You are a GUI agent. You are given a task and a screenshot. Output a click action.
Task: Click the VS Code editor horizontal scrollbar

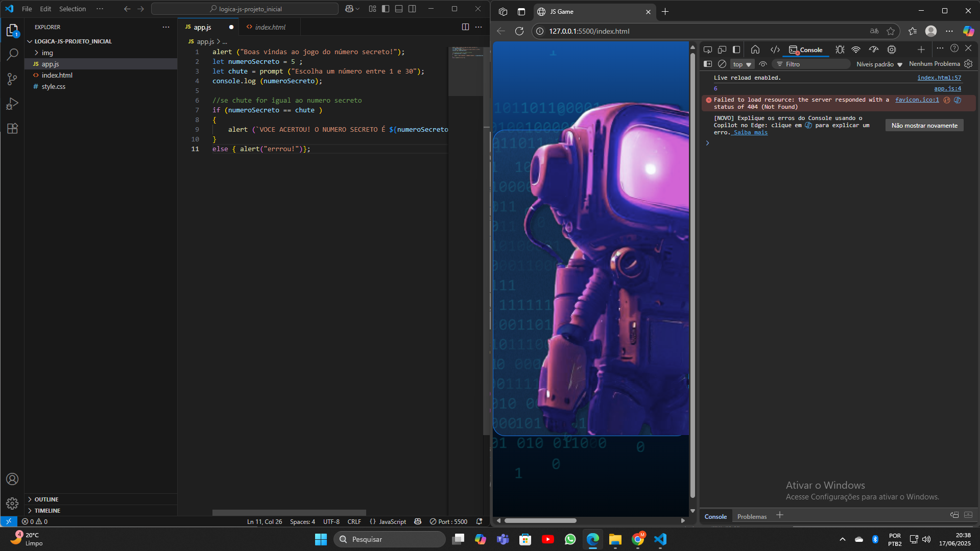coord(289,512)
